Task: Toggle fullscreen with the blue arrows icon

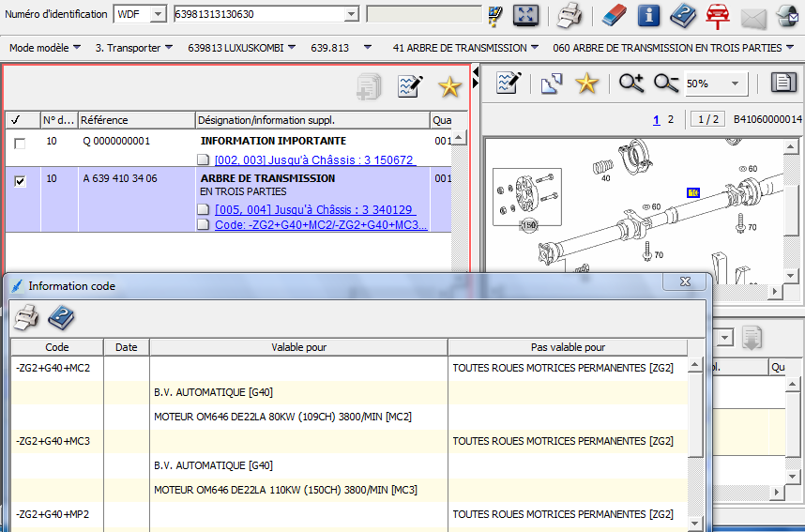Action: 526,15
